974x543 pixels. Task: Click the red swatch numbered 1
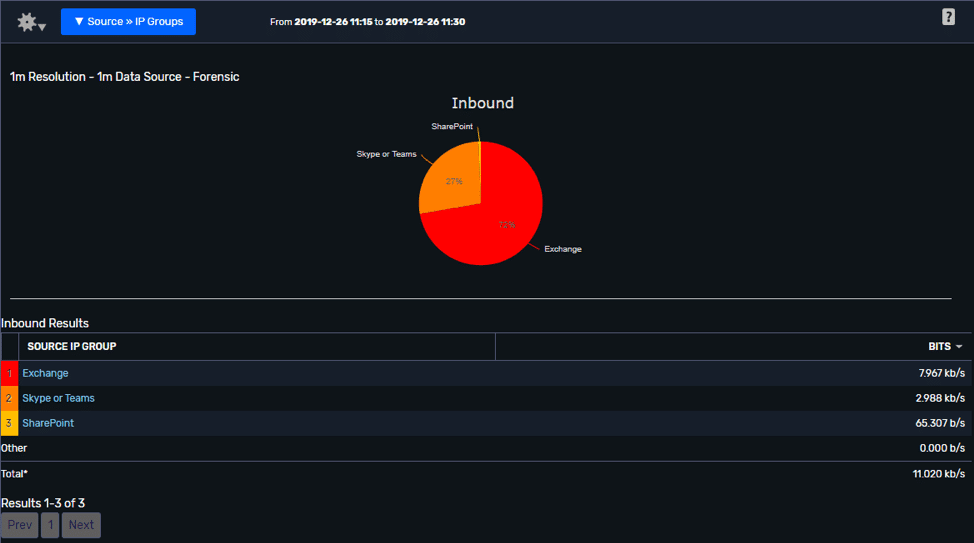pyautogui.click(x=9, y=373)
